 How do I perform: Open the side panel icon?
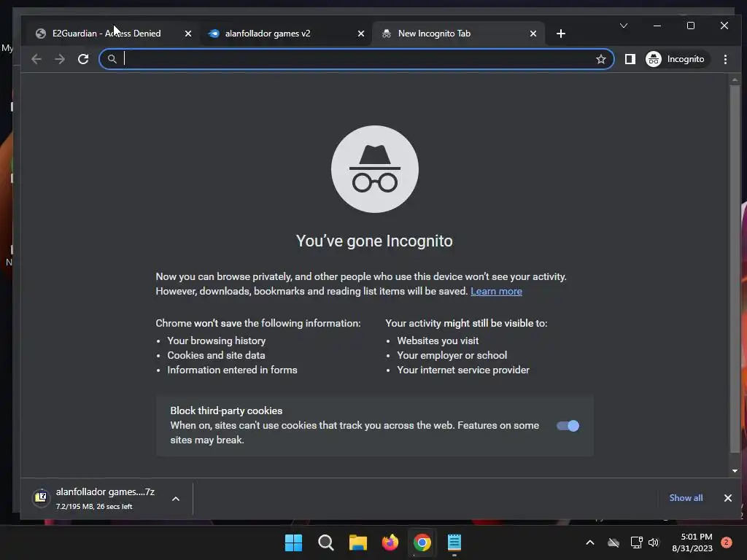(630, 59)
